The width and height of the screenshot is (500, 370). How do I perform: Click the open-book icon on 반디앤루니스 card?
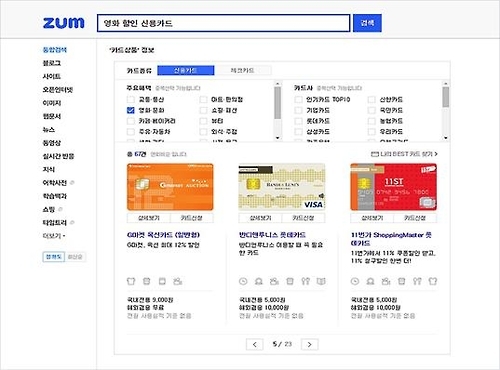pos(321,281)
